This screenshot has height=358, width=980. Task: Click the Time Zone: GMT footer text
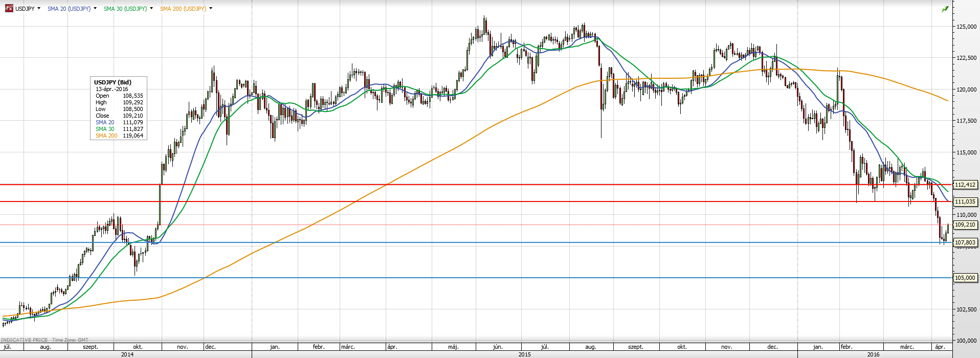coord(70,340)
